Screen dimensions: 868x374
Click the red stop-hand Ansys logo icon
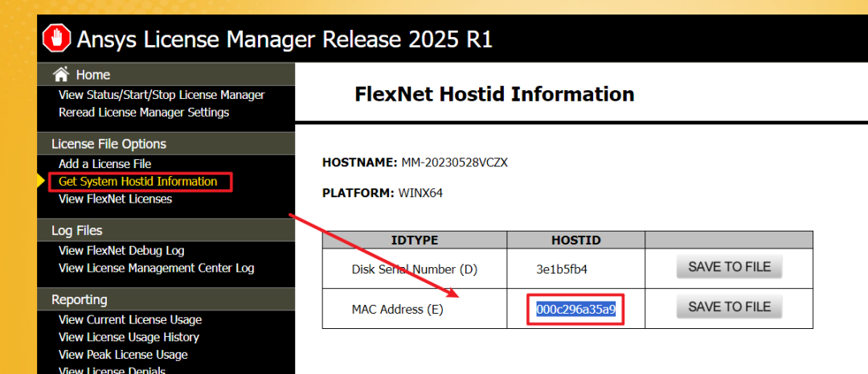(x=56, y=39)
